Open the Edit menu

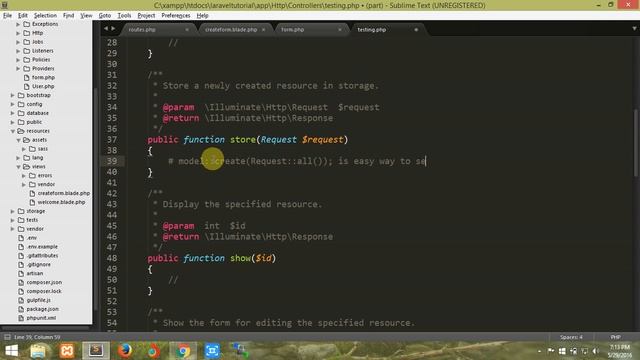click(22, 16)
